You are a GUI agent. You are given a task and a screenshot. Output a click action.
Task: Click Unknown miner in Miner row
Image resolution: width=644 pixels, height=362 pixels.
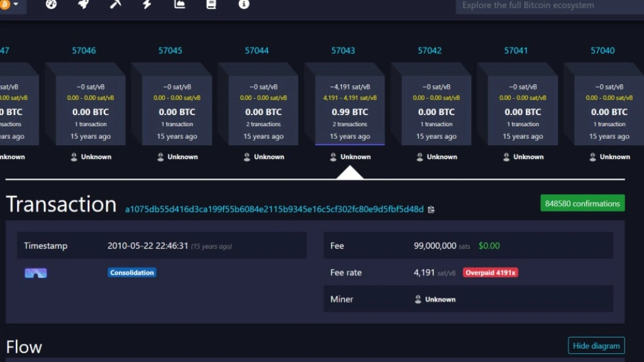[440, 300]
